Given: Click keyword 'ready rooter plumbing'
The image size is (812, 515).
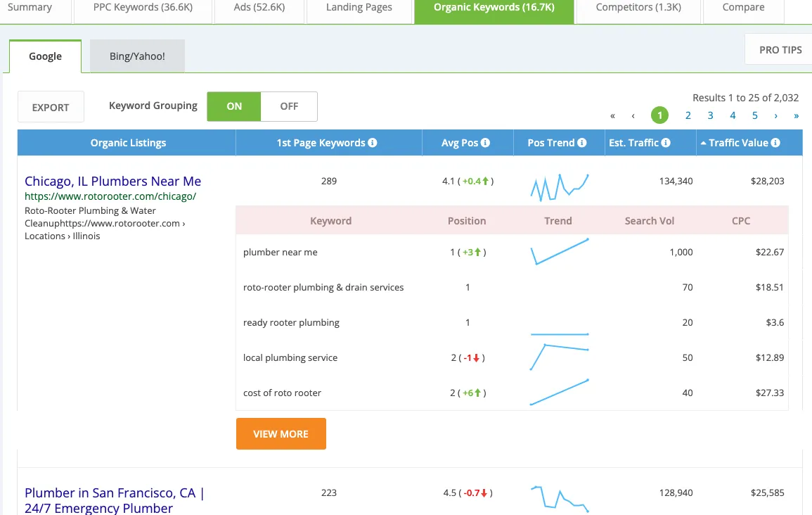Looking at the screenshot, I should (x=291, y=323).
